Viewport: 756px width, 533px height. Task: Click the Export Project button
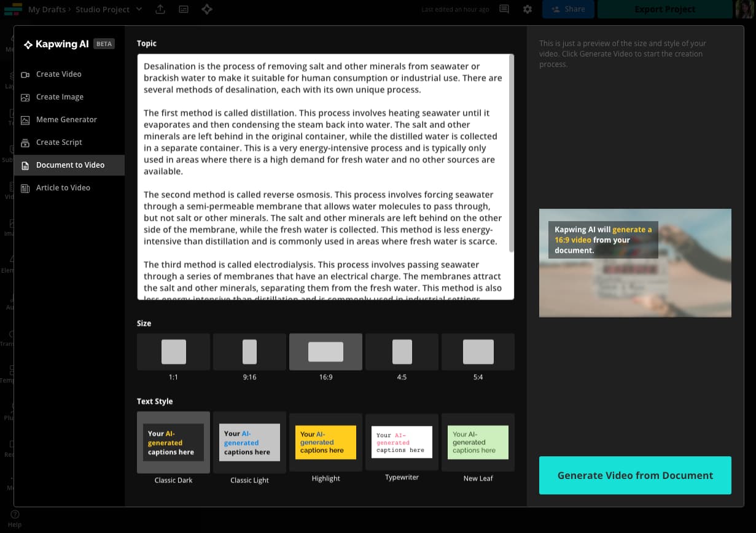(665, 9)
